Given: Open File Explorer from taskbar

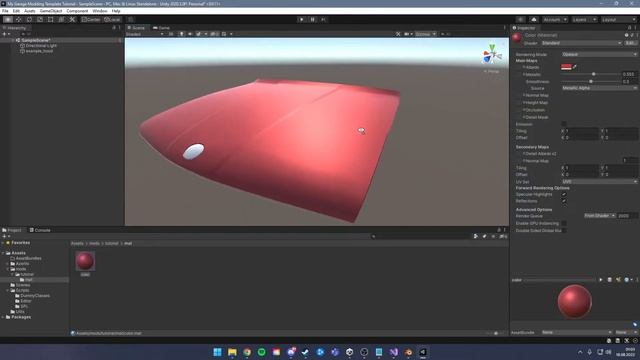Looking at the screenshot, I should [232, 352].
